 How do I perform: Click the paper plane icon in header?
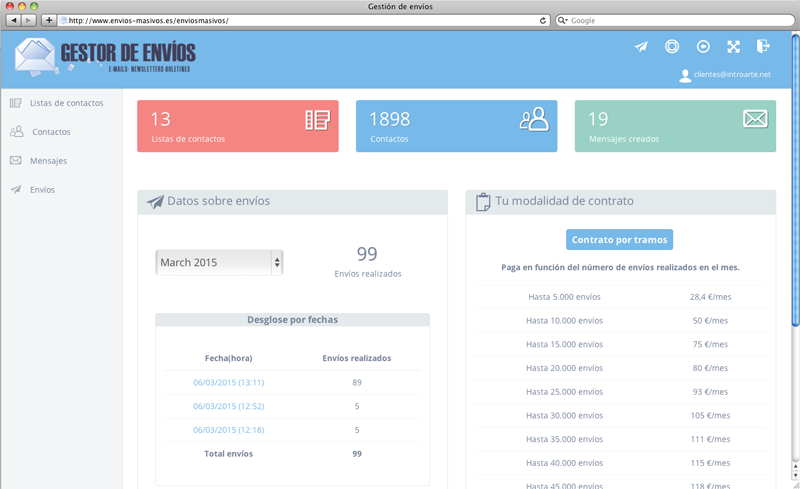(641, 47)
